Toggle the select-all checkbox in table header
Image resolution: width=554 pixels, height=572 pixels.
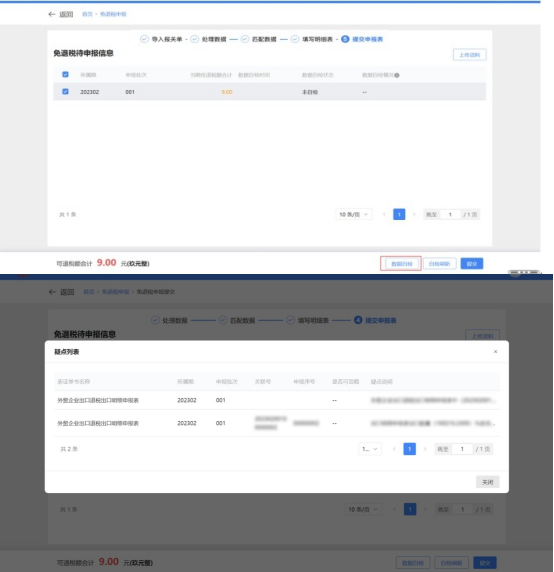pyautogui.click(x=65, y=74)
